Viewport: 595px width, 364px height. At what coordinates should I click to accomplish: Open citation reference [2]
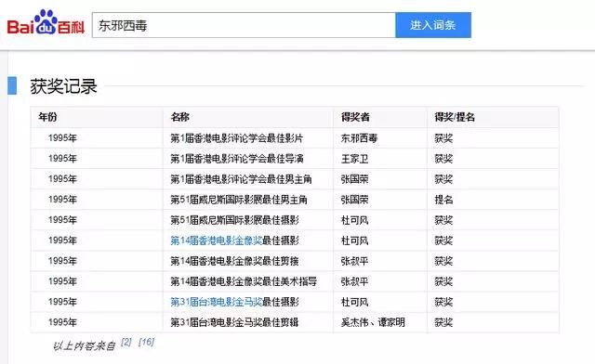click(126, 342)
